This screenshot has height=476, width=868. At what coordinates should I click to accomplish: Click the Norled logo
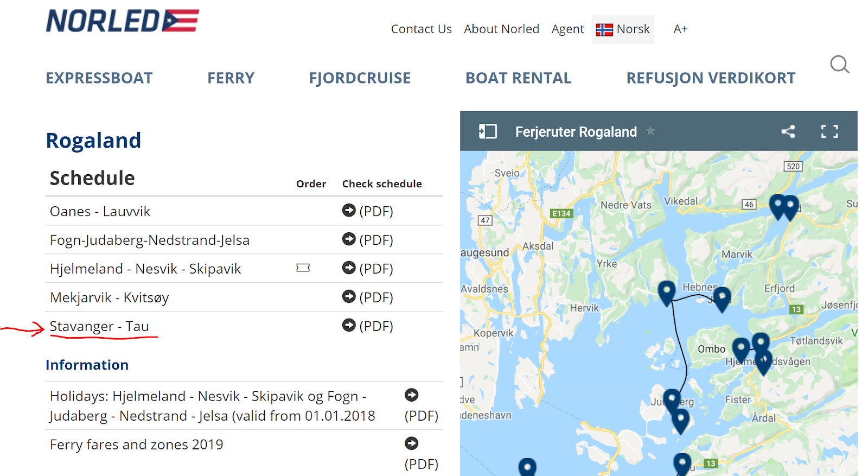pyautogui.click(x=122, y=21)
